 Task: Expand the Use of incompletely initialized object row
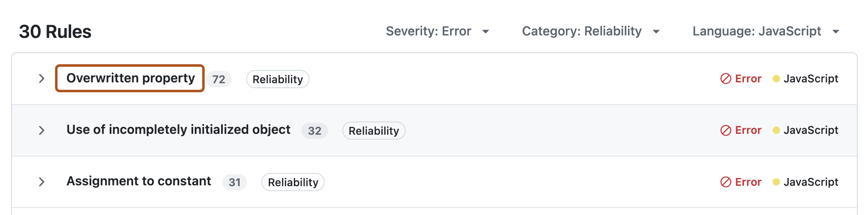pyautogui.click(x=42, y=131)
